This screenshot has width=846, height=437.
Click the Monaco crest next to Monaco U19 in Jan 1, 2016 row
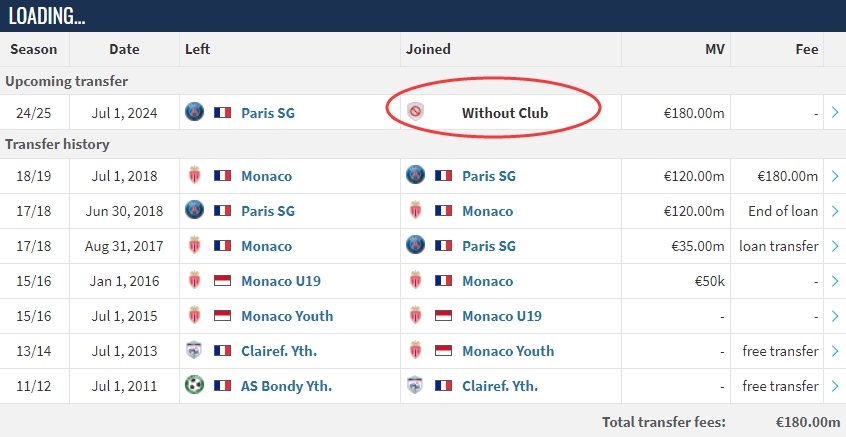click(194, 281)
